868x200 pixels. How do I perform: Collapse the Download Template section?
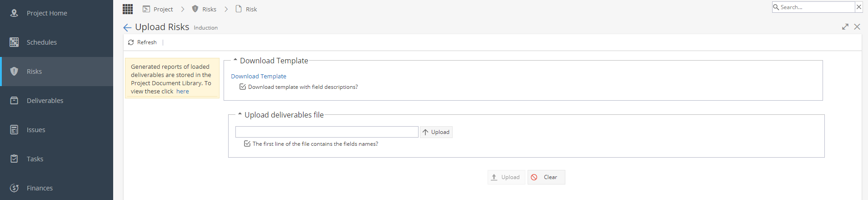tap(235, 60)
